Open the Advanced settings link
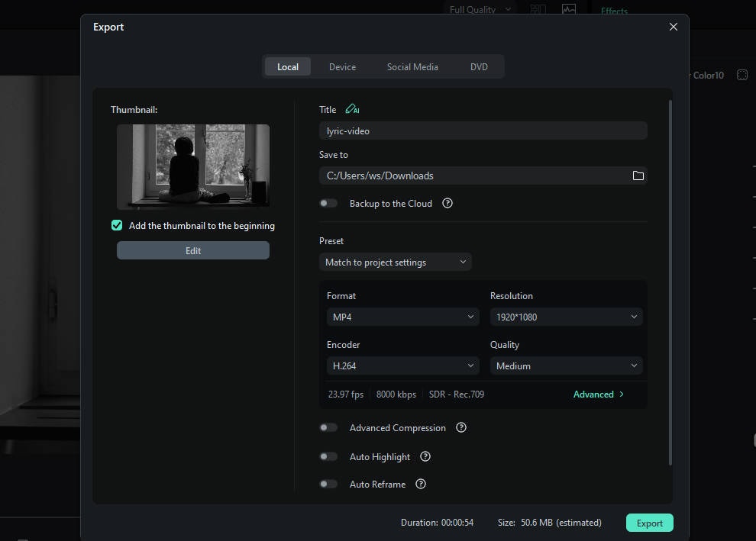The image size is (756, 541). pyautogui.click(x=599, y=394)
